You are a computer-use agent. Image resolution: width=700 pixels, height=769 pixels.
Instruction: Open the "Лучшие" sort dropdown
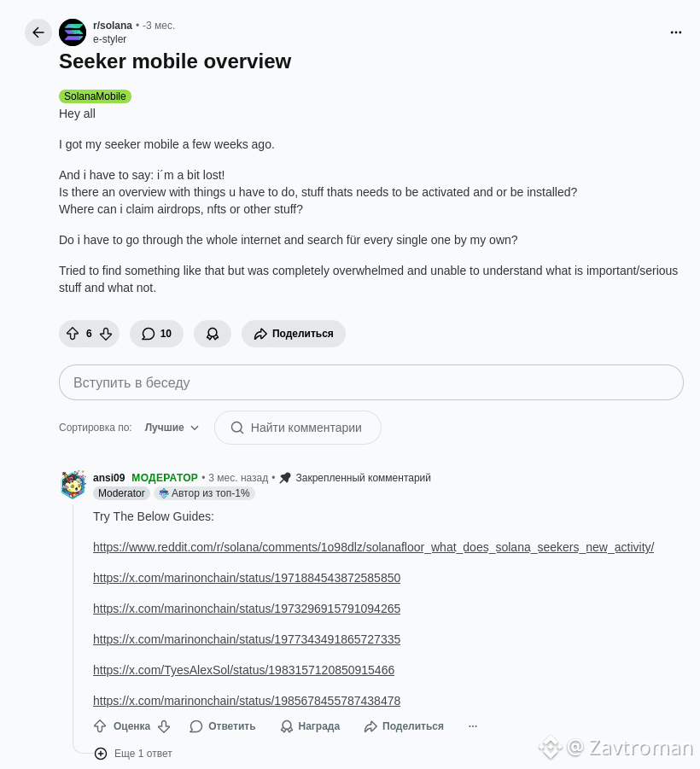[x=172, y=428]
